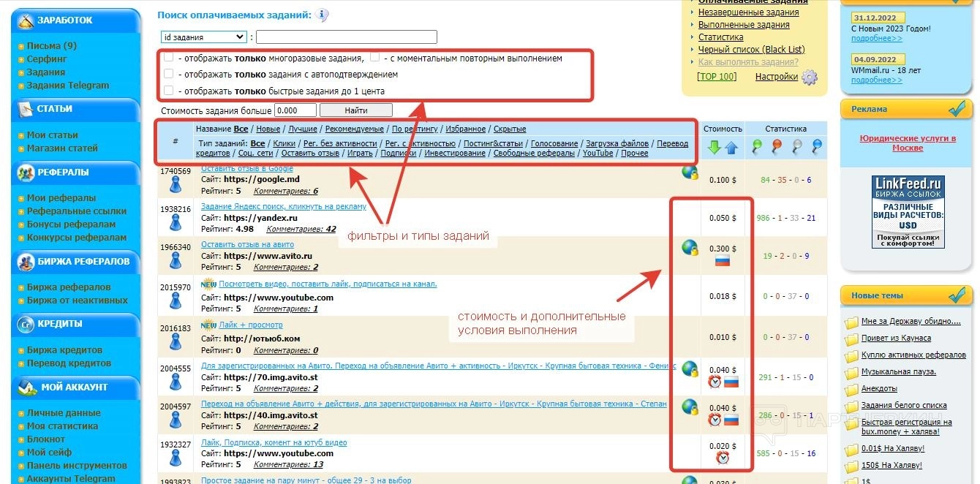Open Задания Telegram sidebar link
The height and width of the screenshot is (484, 980).
(x=68, y=86)
